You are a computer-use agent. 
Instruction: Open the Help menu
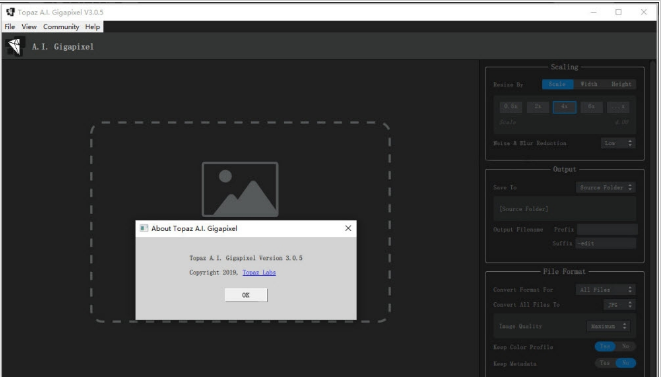(93, 27)
